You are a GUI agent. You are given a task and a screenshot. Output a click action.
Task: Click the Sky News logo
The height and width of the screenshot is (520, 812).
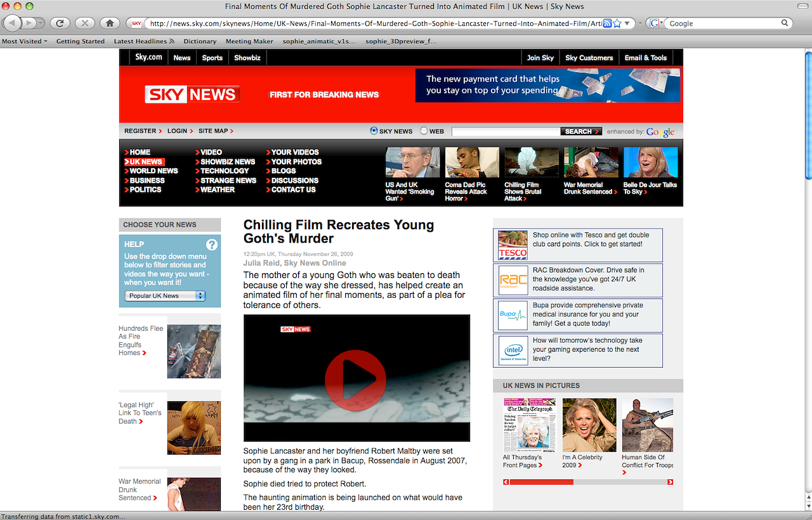click(192, 95)
